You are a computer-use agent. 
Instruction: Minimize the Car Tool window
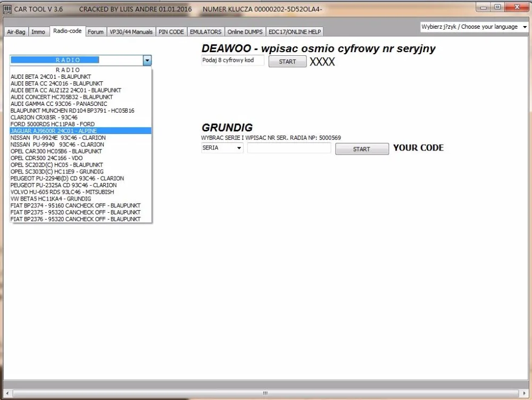[484, 7]
